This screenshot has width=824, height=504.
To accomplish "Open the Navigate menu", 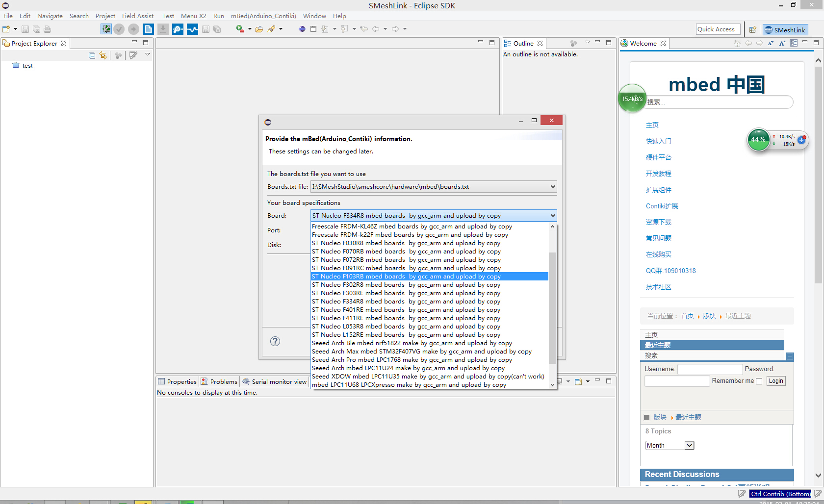I will 50,16.
